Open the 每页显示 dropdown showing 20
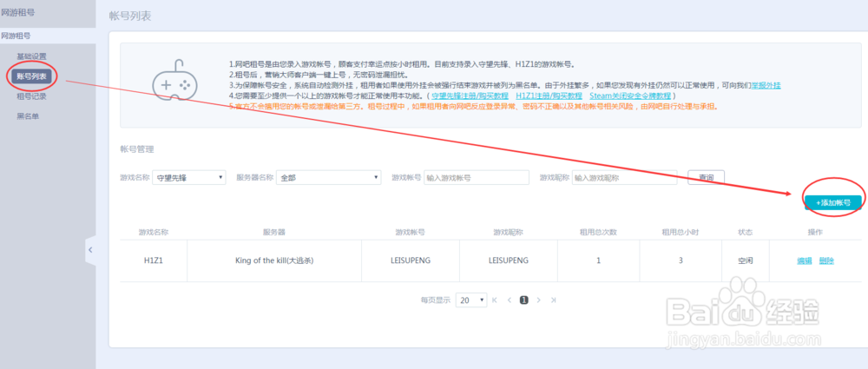The image size is (868, 369). (471, 300)
